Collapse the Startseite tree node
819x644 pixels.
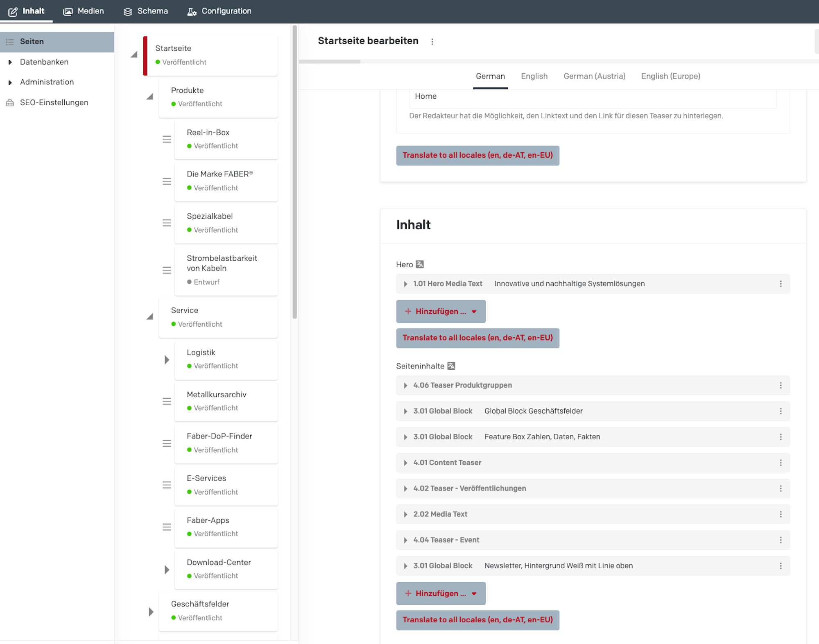coord(134,54)
